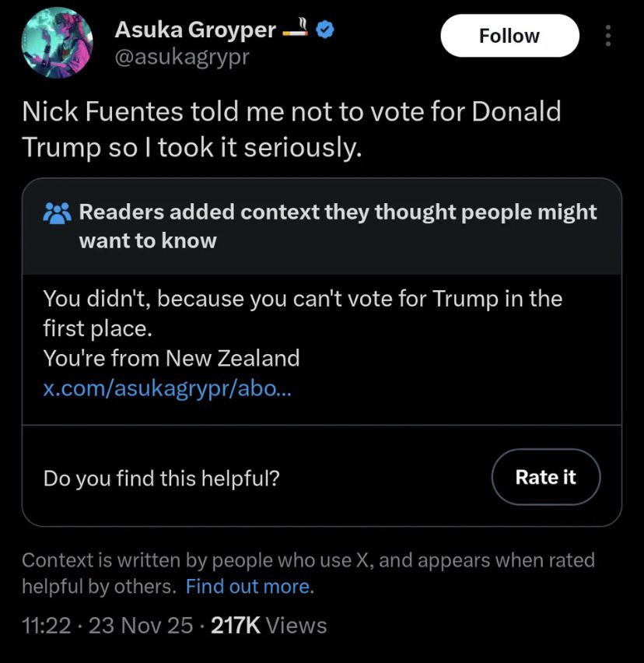Click the 11:22 post timestamp
This screenshot has height=663, width=644.
coord(47,625)
